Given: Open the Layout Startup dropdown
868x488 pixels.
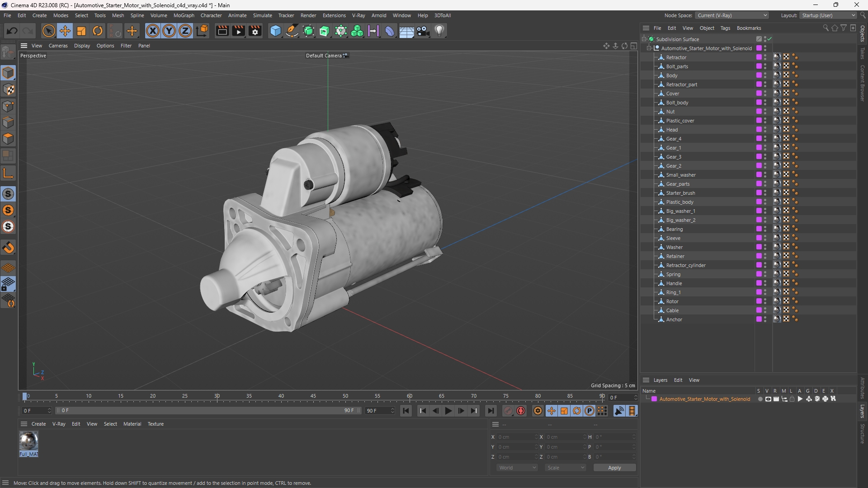Looking at the screenshot, I should click(828, 15).
